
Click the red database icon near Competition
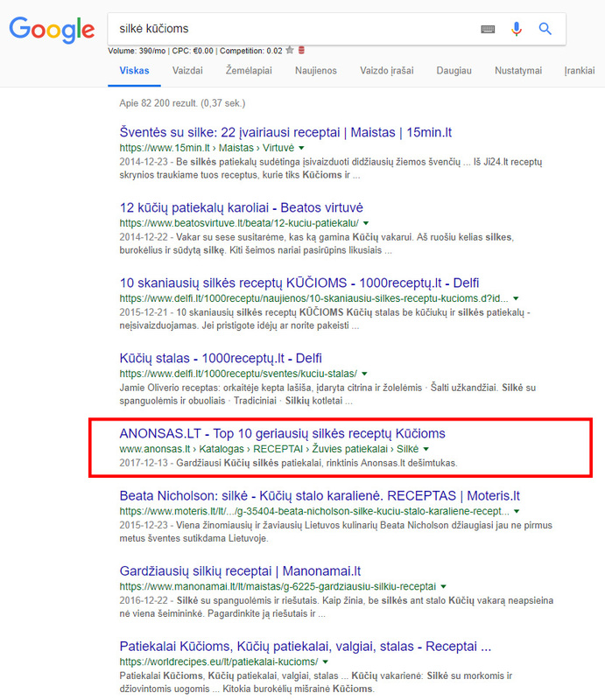click(301, 50)
